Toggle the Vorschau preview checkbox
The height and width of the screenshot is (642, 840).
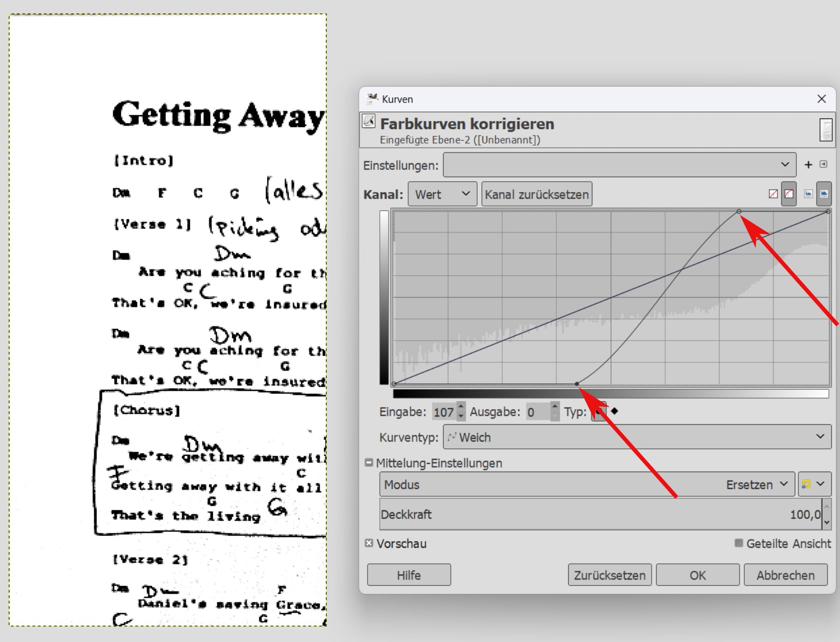[369, 543]
